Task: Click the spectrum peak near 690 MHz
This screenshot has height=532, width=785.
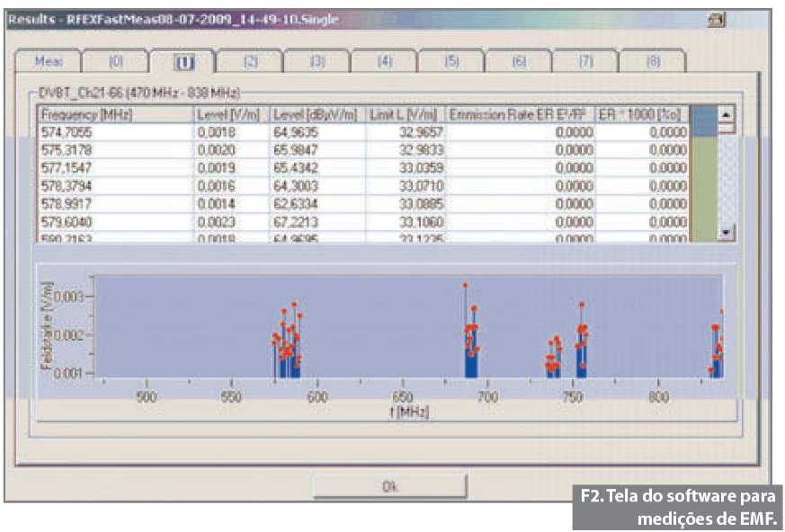Action: (x=466, y=286)
